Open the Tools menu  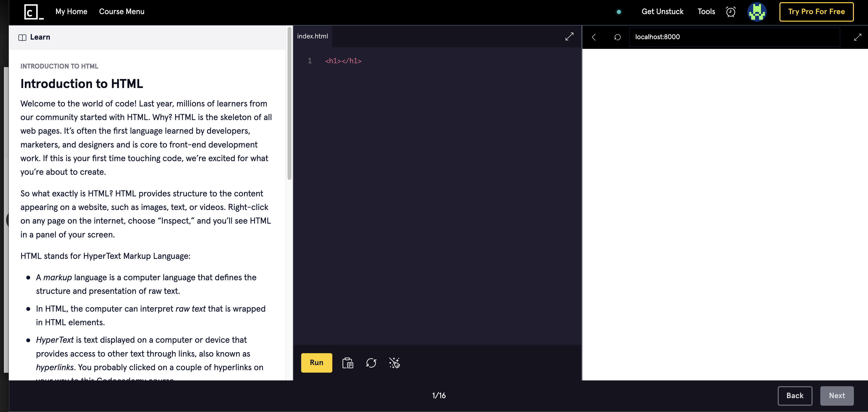pyautogui.click(x=706, y=12)
